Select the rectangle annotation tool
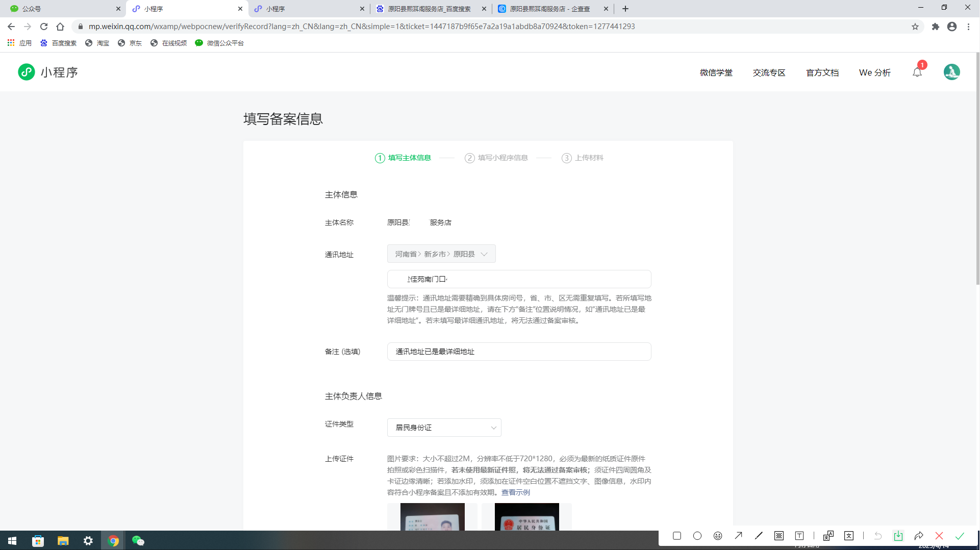The height and width of the screenshot is (550, 980). point(677,536)
